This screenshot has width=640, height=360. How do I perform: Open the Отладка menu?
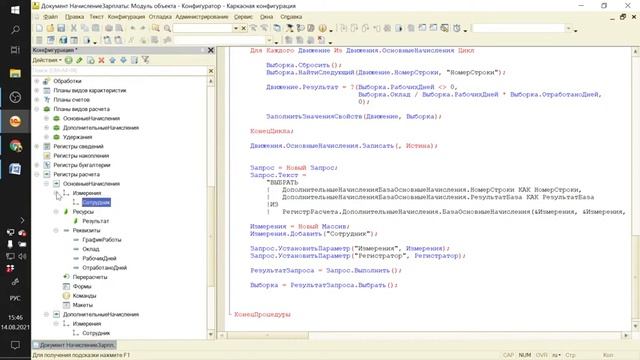coord(160,17)
